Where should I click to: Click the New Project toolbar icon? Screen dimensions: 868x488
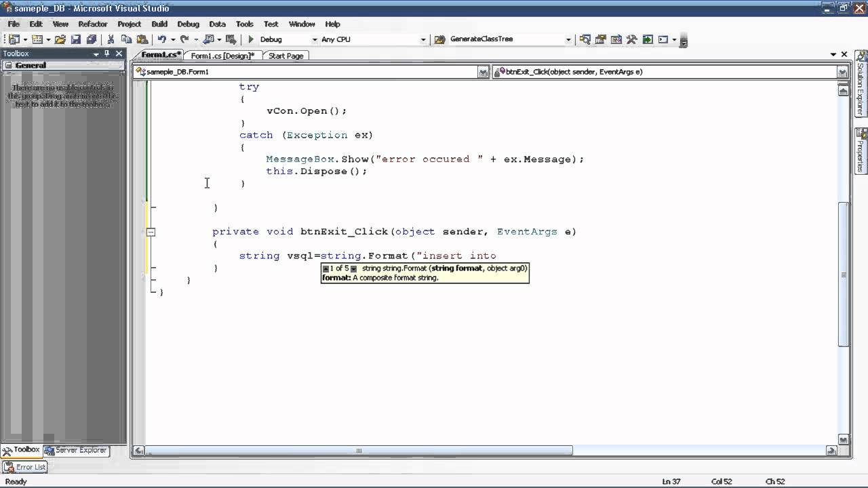[x=14, y=39]
